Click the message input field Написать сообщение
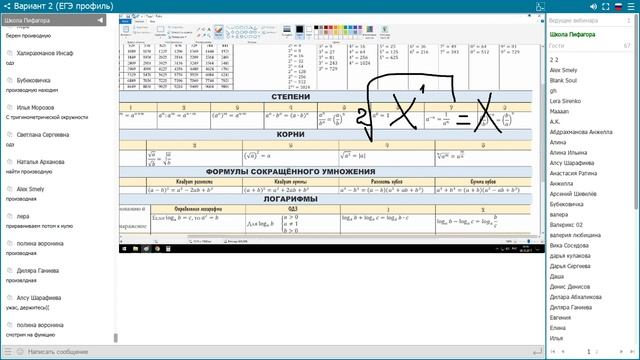This screenshot has height=360, width=640. (278, 351)
